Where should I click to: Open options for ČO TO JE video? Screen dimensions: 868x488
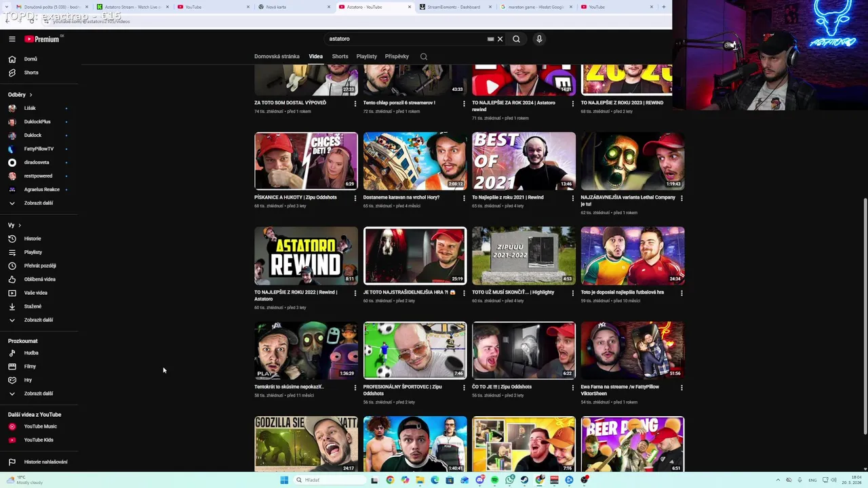573,388
